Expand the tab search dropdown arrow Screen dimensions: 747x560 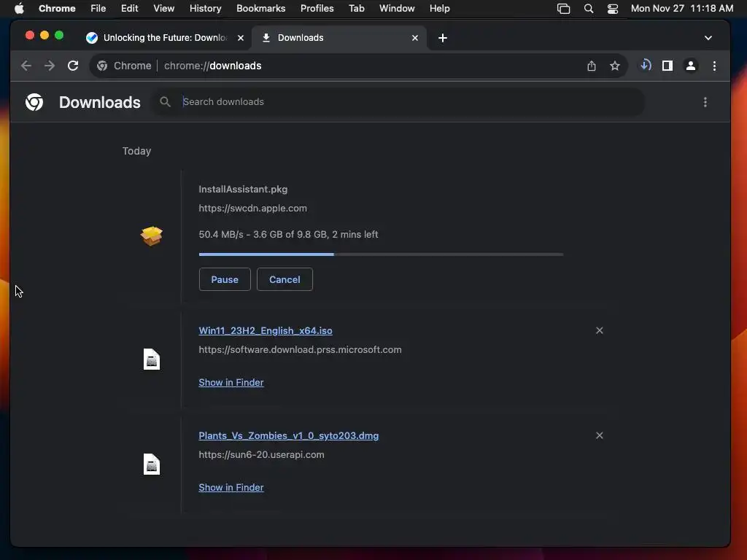pos(708,38)
